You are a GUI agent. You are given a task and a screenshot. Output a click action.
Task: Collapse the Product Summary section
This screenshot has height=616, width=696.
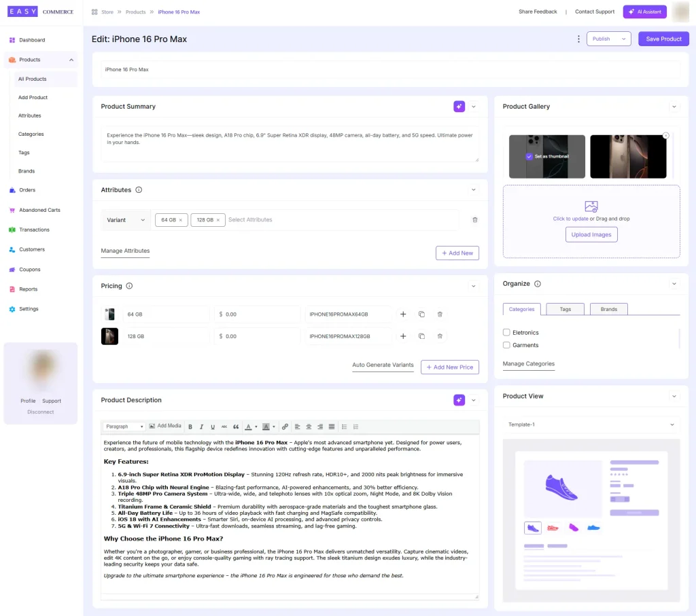tap(474, 107)
